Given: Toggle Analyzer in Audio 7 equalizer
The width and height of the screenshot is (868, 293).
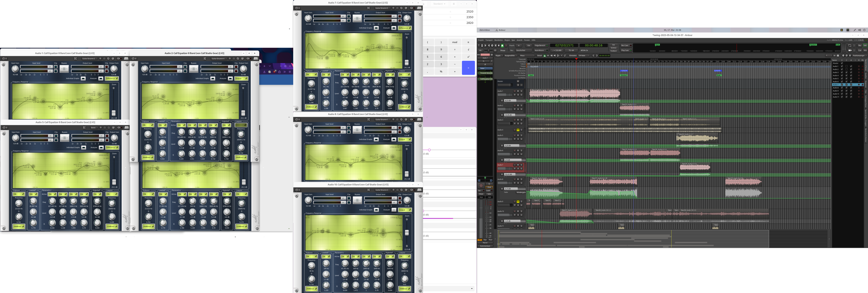Looking at the screenshot, I should pyautogui.click(x=394, y=28).
